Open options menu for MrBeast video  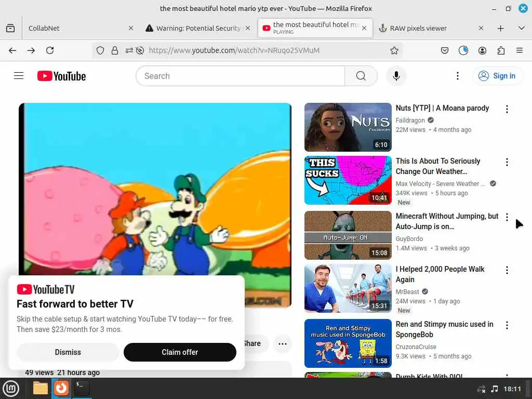click(507, 270)
